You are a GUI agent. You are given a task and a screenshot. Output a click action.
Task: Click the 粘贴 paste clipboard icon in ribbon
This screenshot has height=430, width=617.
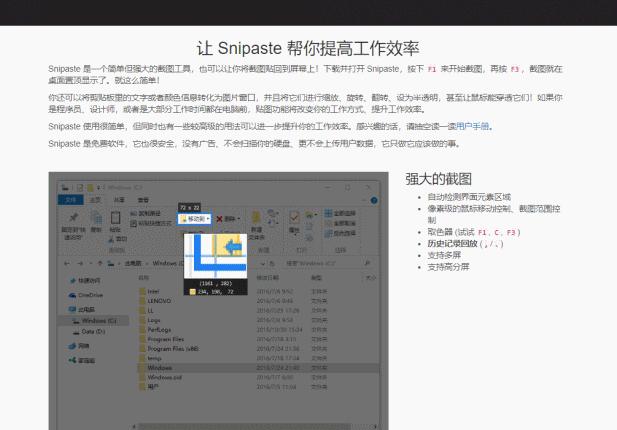tap(115, 218)
